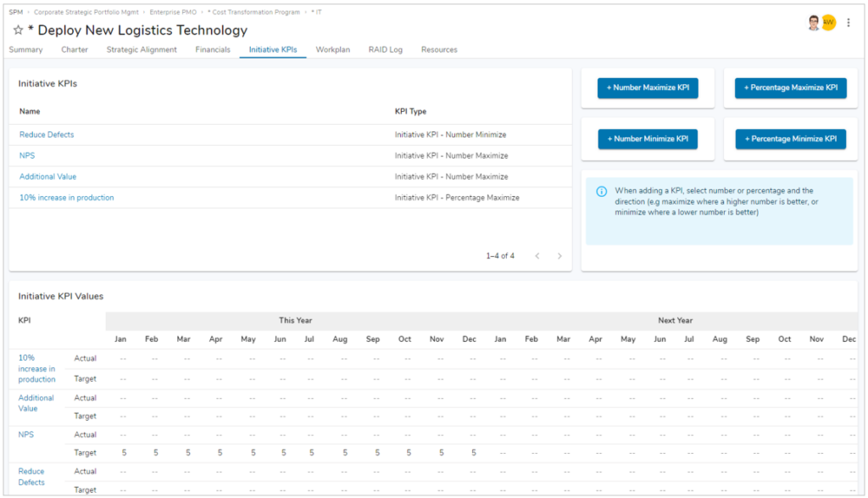Switch to the Summary tab
The width and height of the screenshot is (868, 498).
coord(25,49)
